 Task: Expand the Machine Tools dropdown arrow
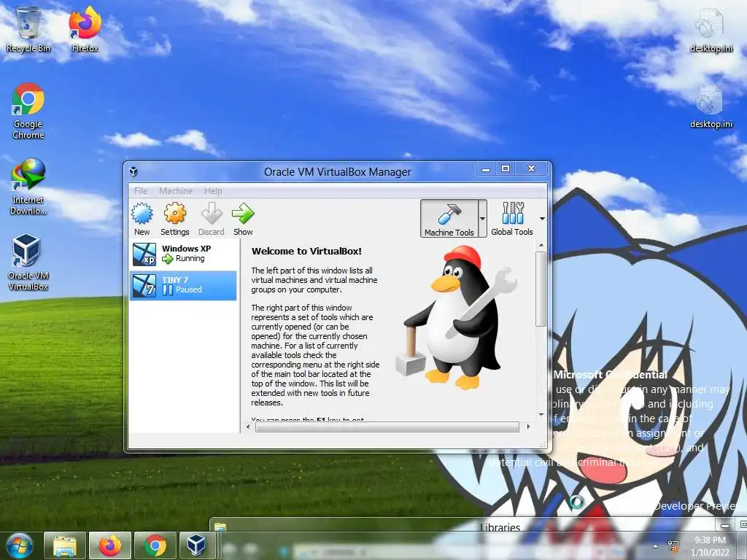pyautogui.click(x=482, y=218)
